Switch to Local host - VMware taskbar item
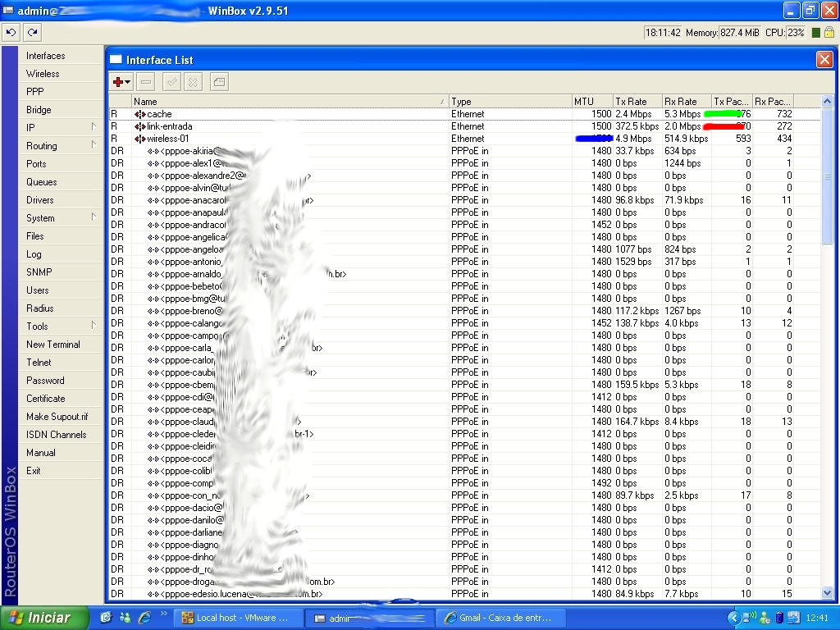The image size is (840, 630). pyautogui.click(x=239, y=618)
